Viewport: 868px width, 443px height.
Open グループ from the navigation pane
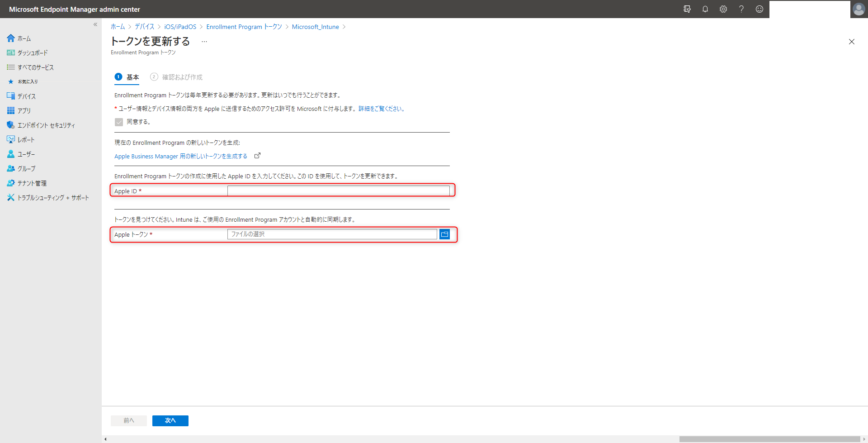tap(27, 168)
